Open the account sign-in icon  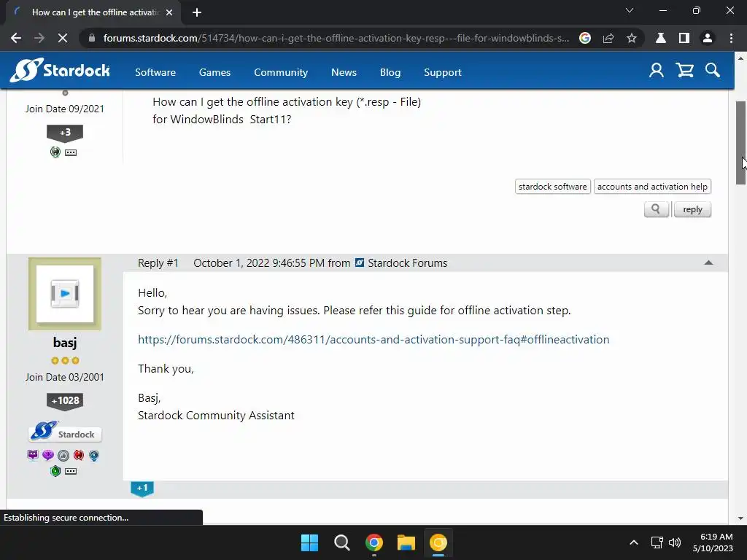(x=657, y=71)
